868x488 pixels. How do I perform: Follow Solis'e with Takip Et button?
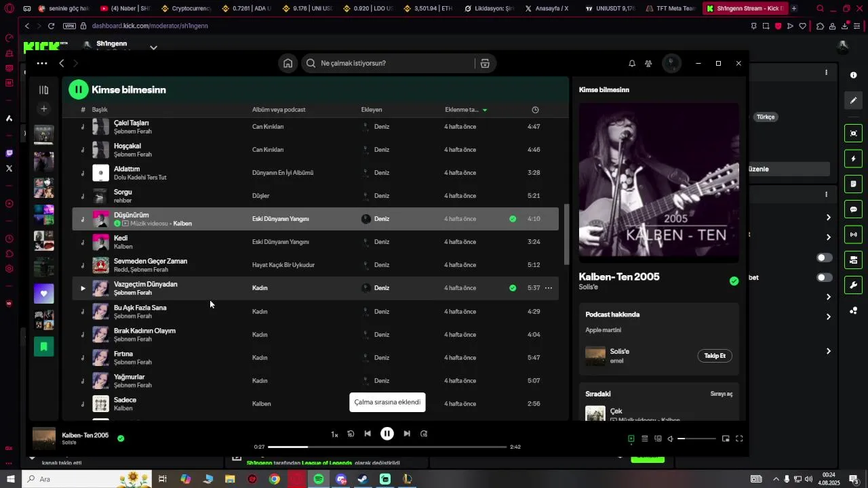pos(715,356)
